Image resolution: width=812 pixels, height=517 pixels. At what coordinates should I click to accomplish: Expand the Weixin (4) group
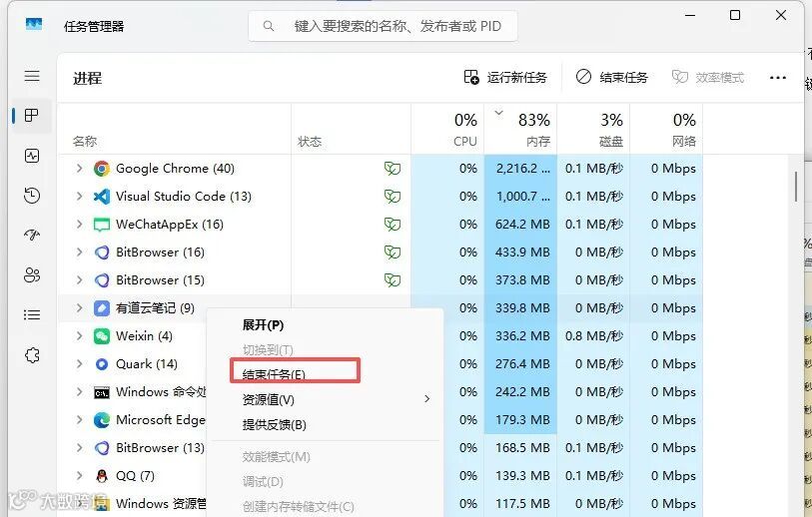tap(79, 336)
